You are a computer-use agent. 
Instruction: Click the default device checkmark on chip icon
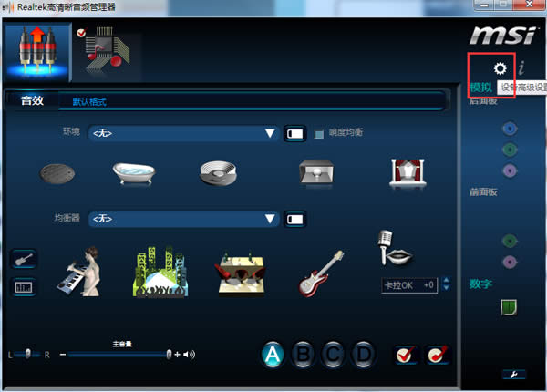click(x=81, y=33)
